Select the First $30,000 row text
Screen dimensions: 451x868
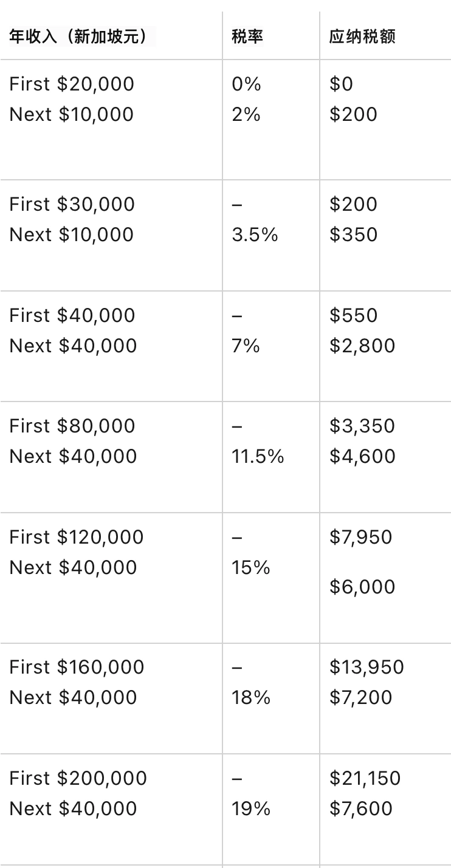coord(72,204)
